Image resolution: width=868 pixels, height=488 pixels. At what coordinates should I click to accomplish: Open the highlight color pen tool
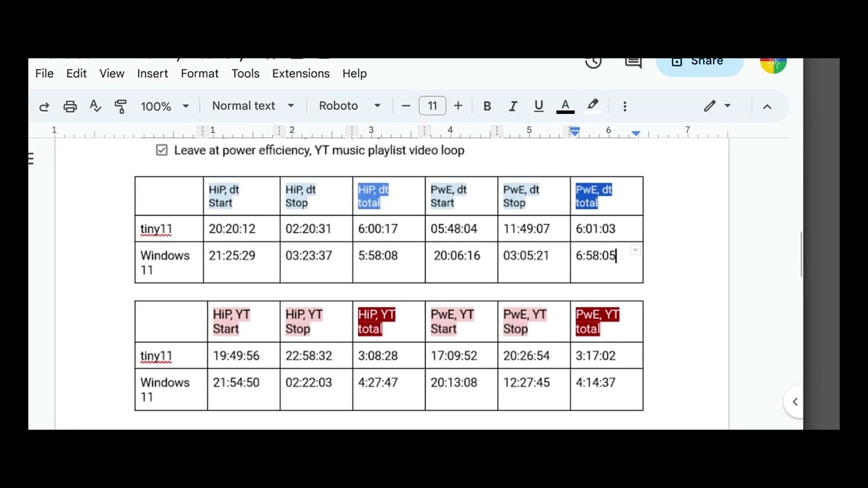[593, 105]
